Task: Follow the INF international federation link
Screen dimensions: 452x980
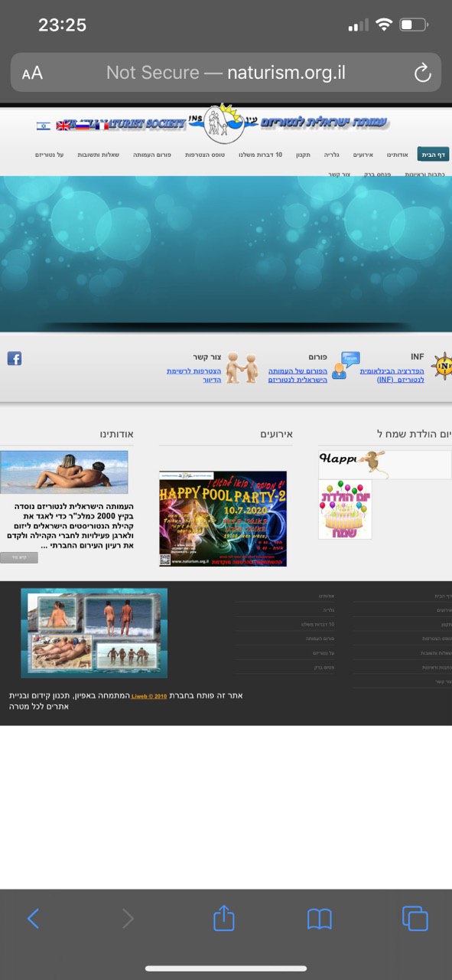Action: click(x=392, y=375)
